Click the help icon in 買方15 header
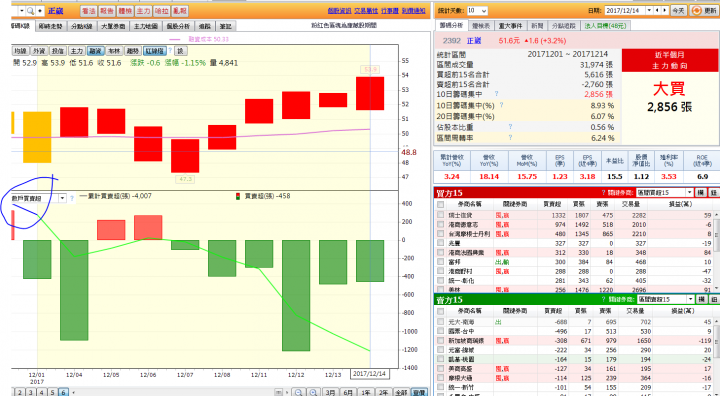This screenshot has width=720, height=396. 603,192
